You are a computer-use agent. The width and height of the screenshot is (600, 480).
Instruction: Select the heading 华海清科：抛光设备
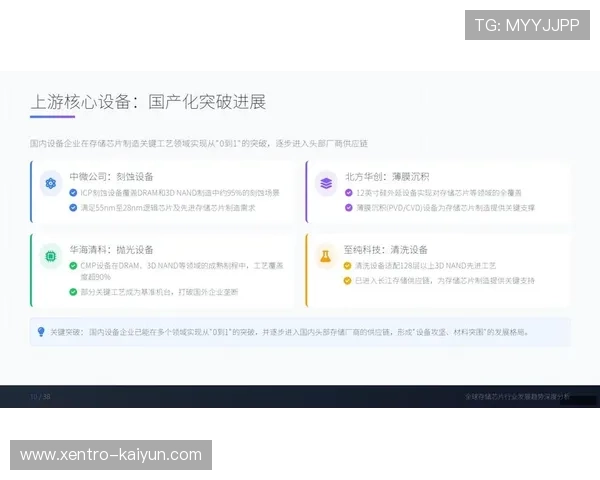tap(111, 250)
